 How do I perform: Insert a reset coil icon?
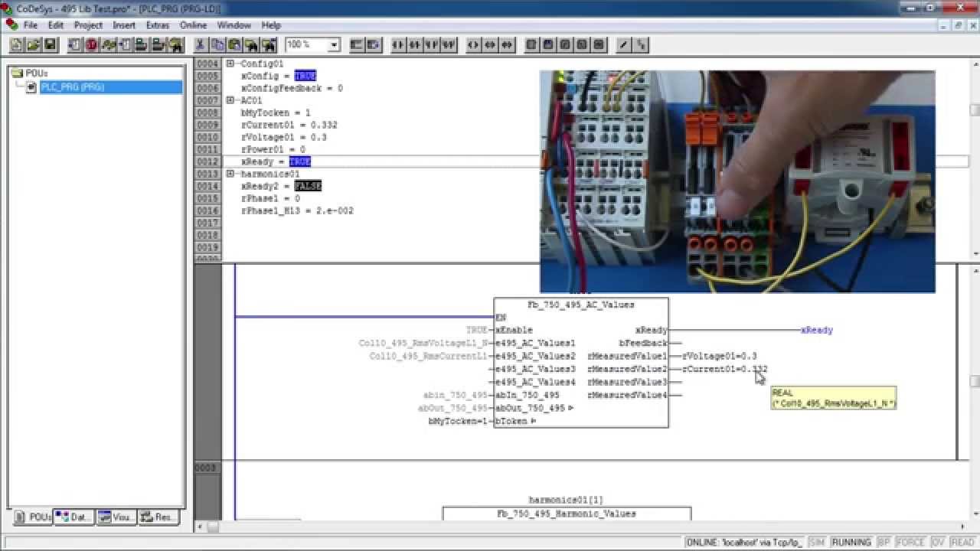(507, 45)
